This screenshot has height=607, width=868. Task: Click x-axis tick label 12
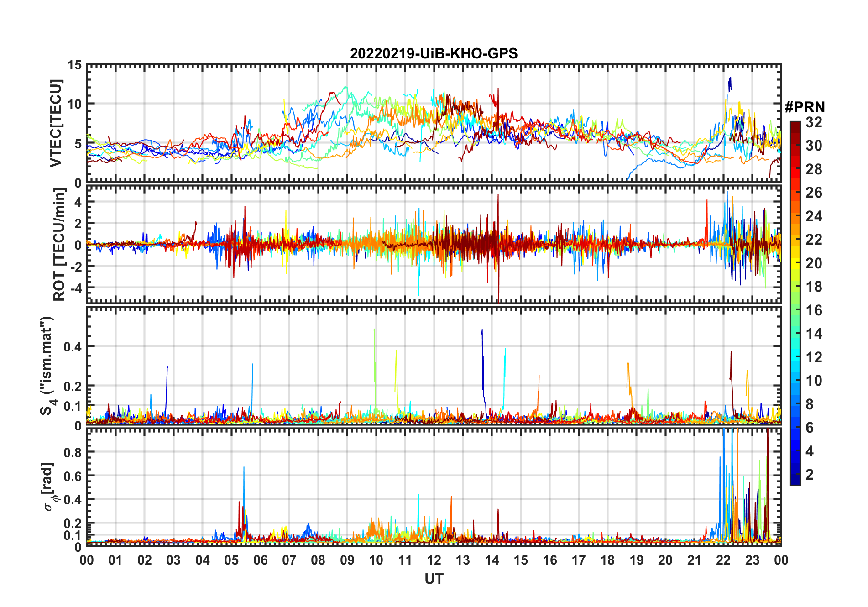coord(434,560)
